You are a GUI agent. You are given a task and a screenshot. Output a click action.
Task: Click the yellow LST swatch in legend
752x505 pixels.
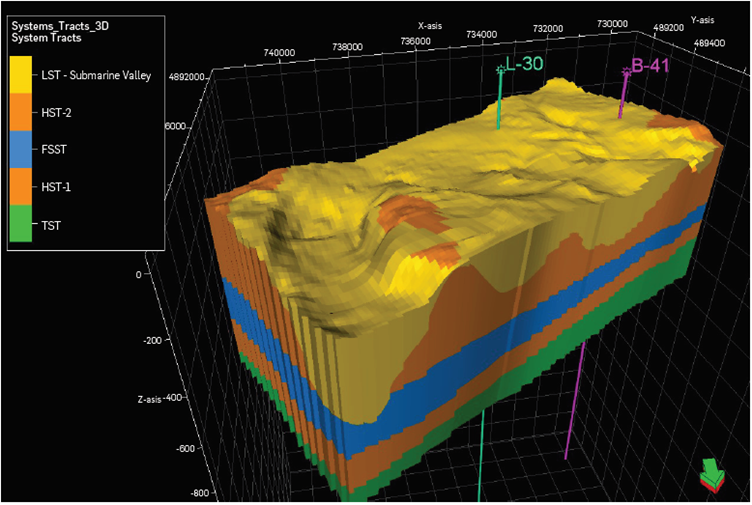coord(23,76)
